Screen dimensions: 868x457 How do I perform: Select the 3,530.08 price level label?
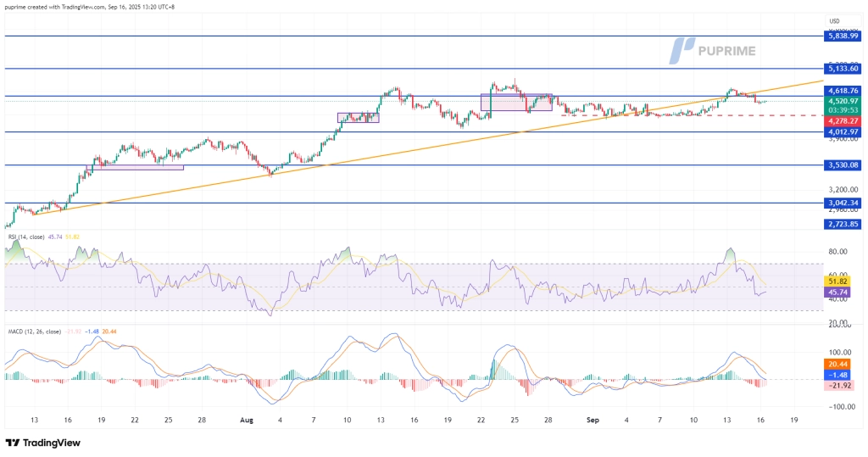842,165
